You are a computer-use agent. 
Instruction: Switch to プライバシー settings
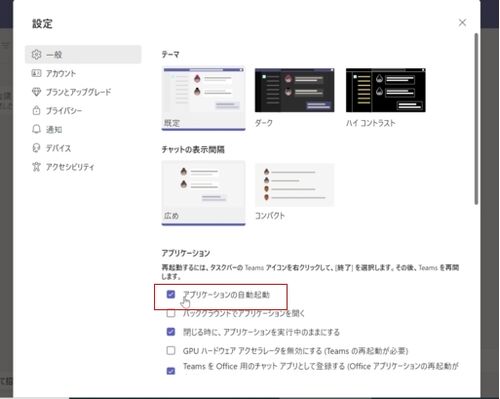[x=83, y=111]
